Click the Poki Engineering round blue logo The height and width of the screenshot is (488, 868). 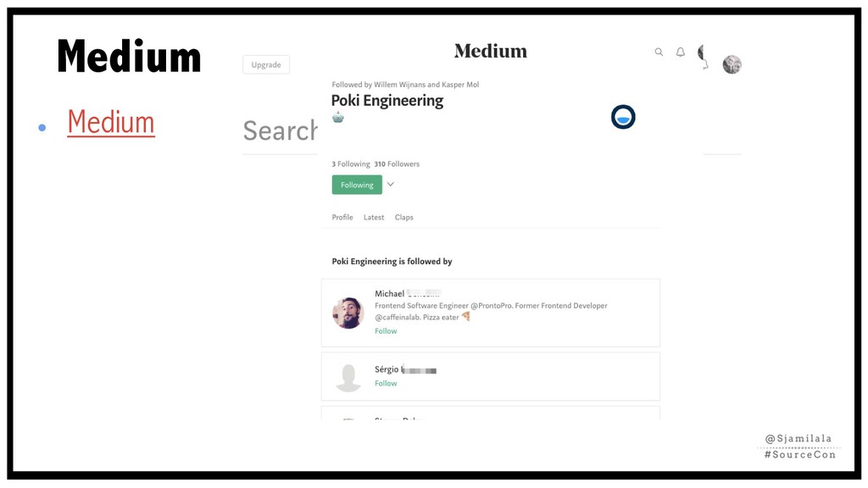click(x=623, y=117)
